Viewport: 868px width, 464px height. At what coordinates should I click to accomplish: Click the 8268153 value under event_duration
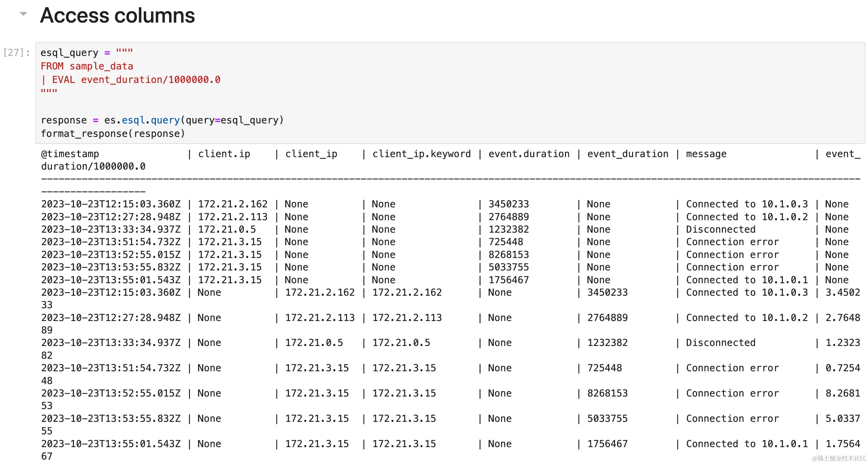pyautogui.click(x=607, y=393)
